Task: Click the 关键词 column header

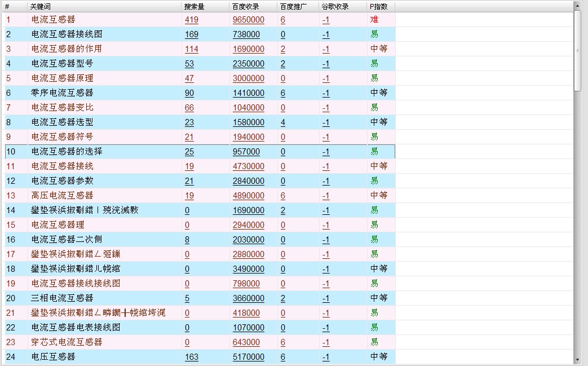Action: pos(39,7)
